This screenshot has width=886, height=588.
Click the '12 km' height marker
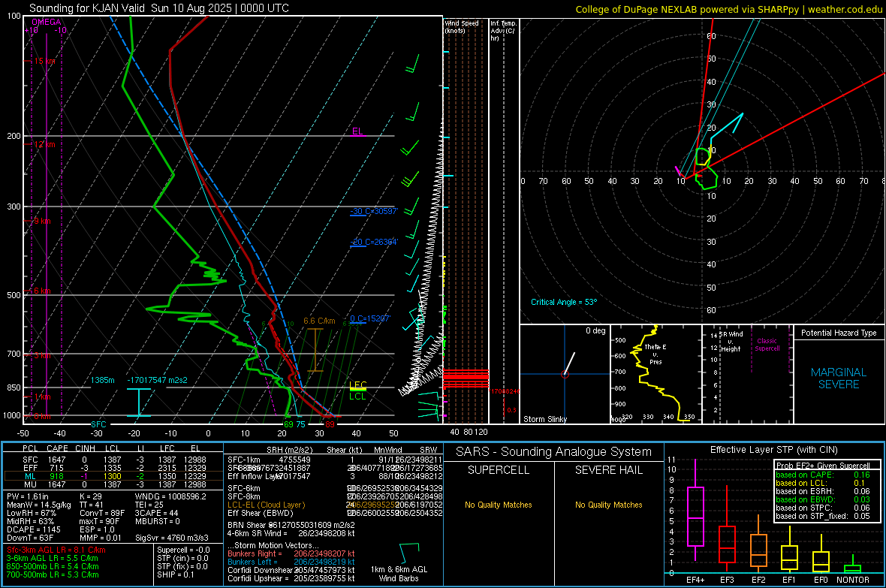44,144
